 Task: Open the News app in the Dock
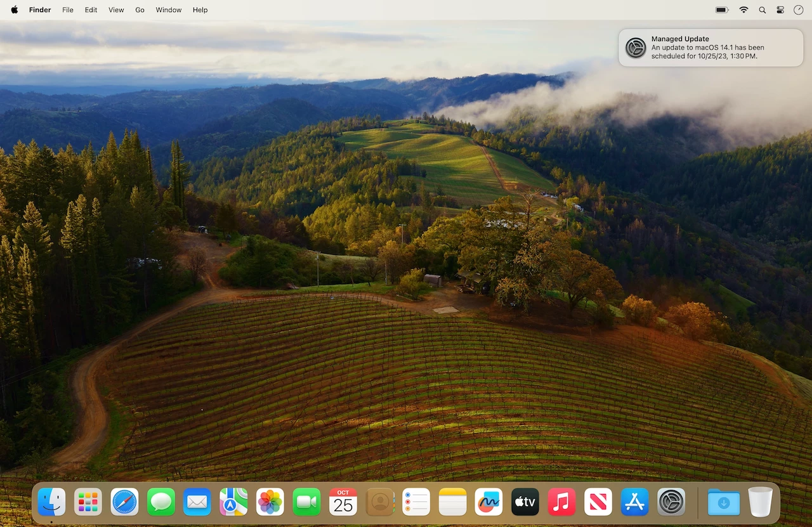(598, 502)
